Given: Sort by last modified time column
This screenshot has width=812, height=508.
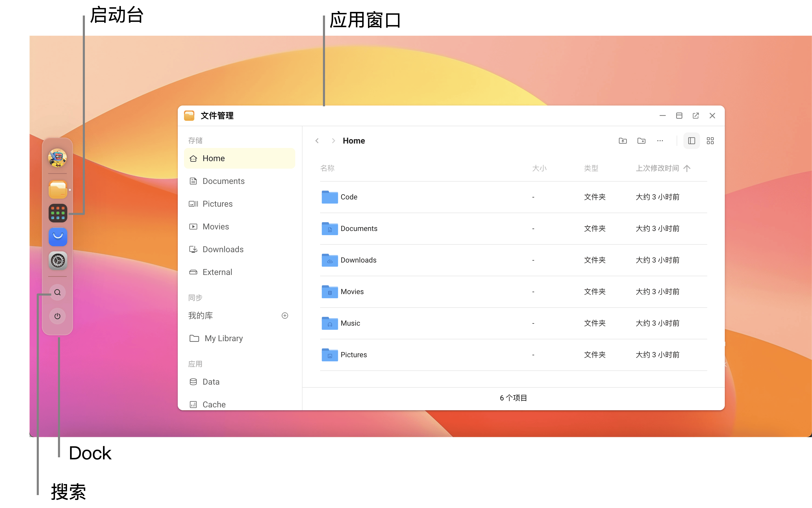Looking at the screenshot, I should pyautogui.click(x=658, y=168).
